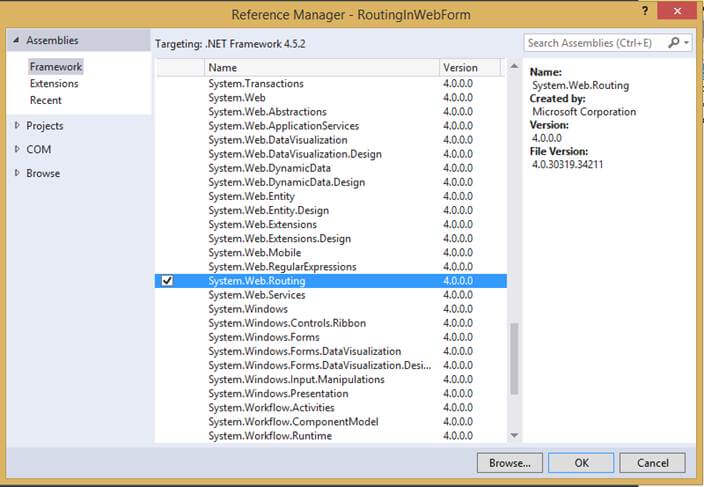Select System.Web.DynamicData row
This screenshot has width=704, height=487.
click(331, 168)
